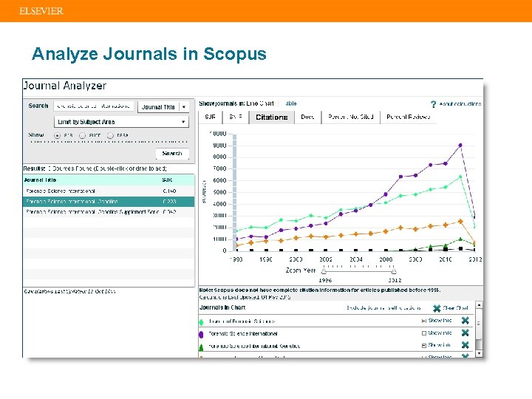Click purple line peak data point near 9000
Screen dimensions: 532x399
(x=460, y=146)
